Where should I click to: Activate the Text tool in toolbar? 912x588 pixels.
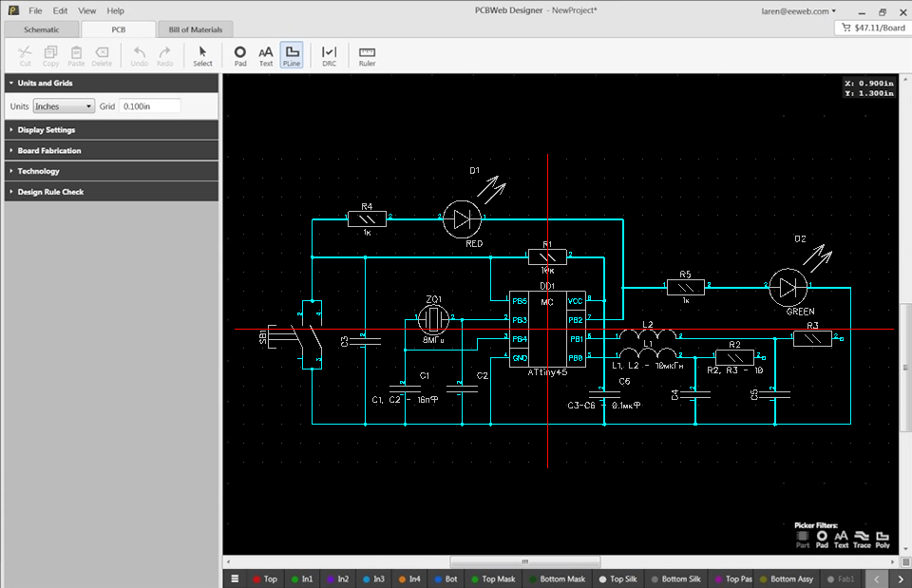pos(266,56)
